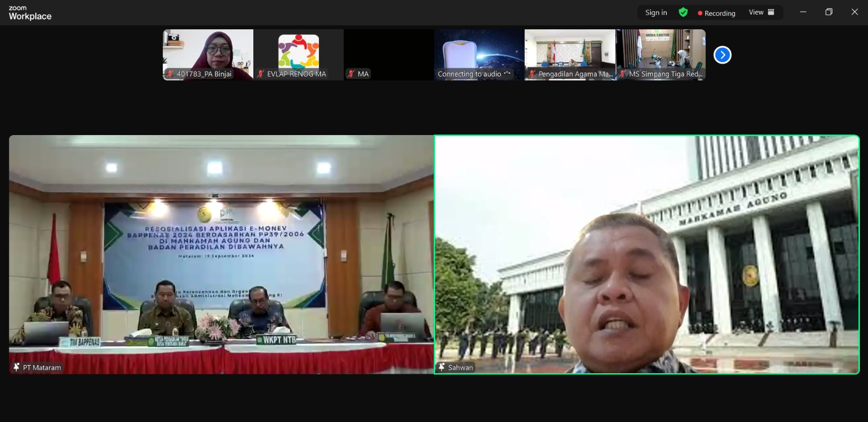This screenshot has height=422, width=868.
Task: Click the muted microphone icon on MS Simpang Tiga Red...
Action: pos(623,74)
